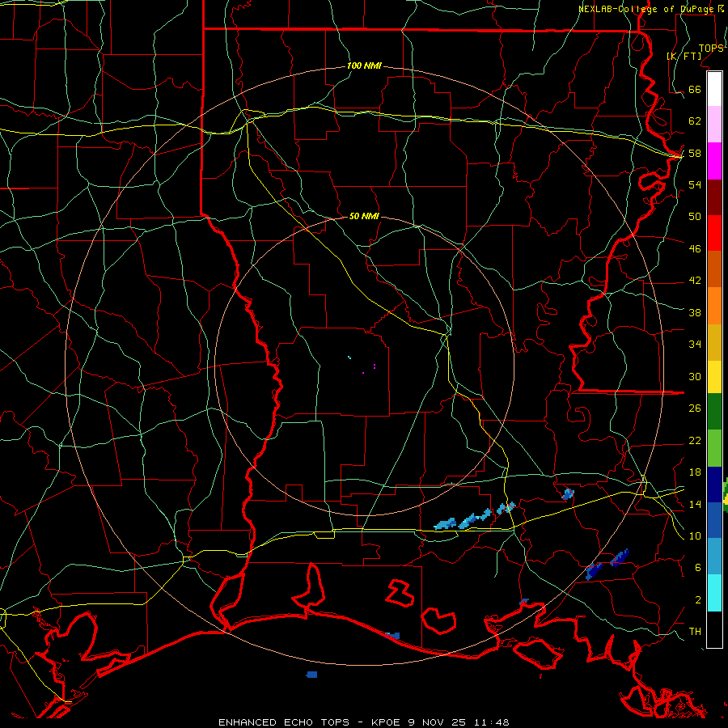Click the legend value 50
This screenshot has height=728, width=728.
tap(695, 216)
